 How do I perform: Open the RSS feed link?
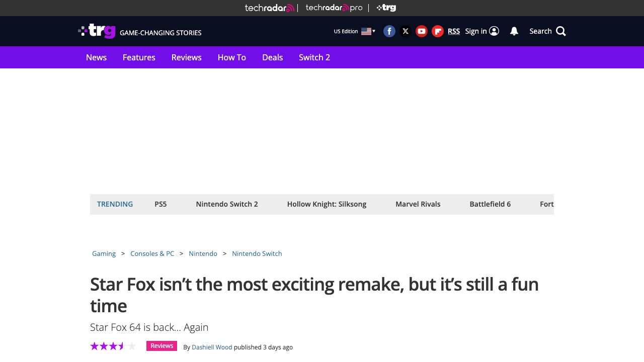454,31
